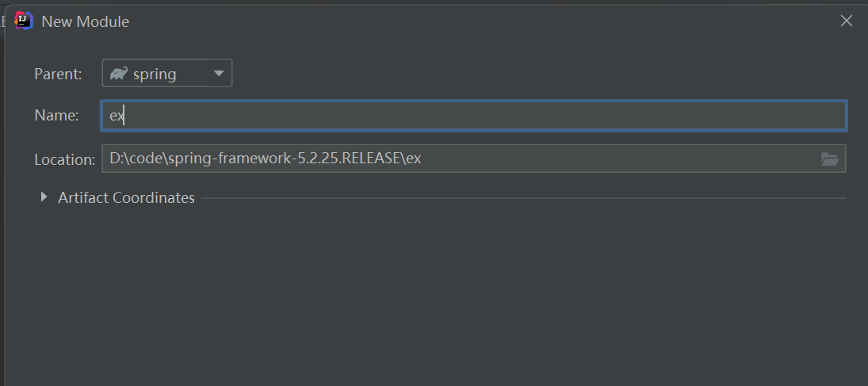Screen dimensions: 868x386
Task: Focus the Name text field
Action: (x=476, y=116)
